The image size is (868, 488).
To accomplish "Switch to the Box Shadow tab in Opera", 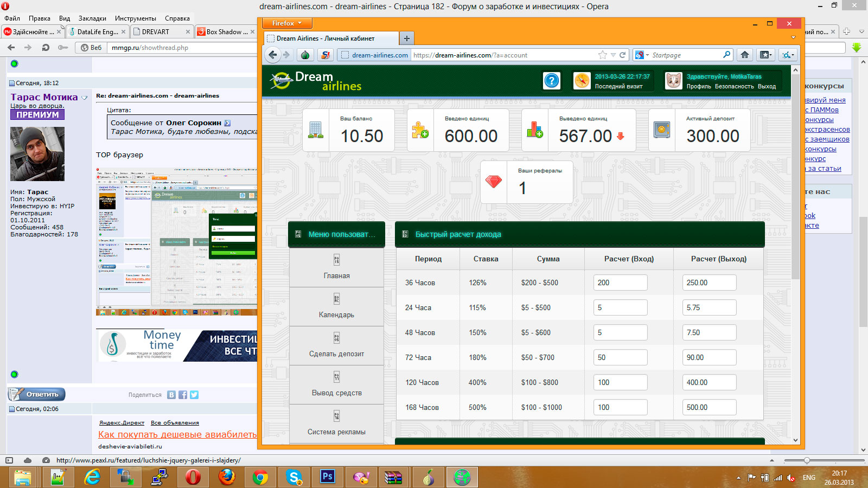I will click(x=226, y=31).
